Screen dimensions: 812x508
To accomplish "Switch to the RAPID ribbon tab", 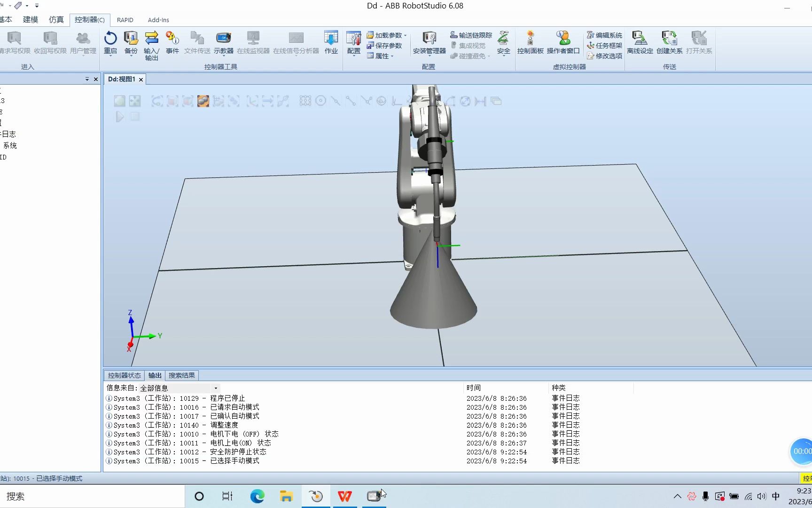I will (x=125, y=20).
